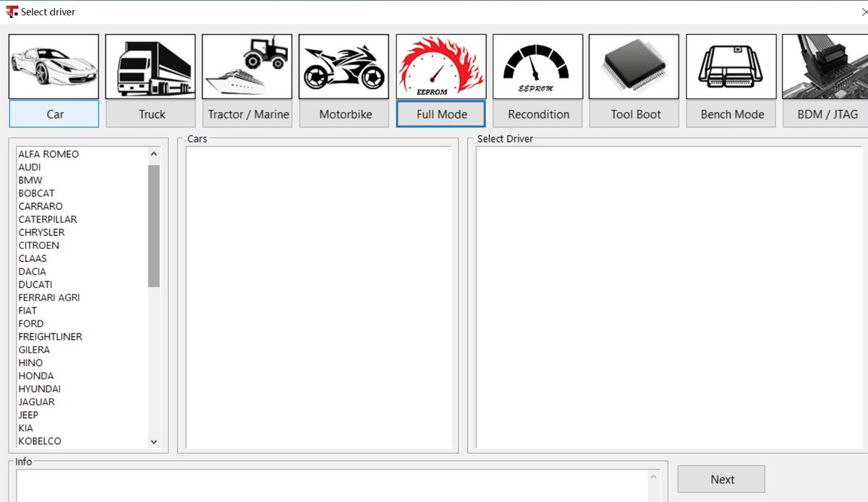Select AUDI in brand list

(30, 167)
